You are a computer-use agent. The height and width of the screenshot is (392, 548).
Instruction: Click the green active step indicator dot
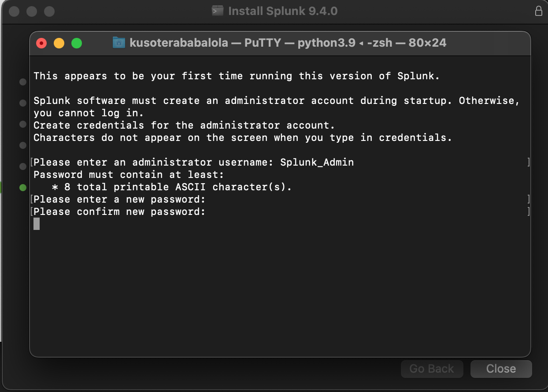click(x=23, y=188)
